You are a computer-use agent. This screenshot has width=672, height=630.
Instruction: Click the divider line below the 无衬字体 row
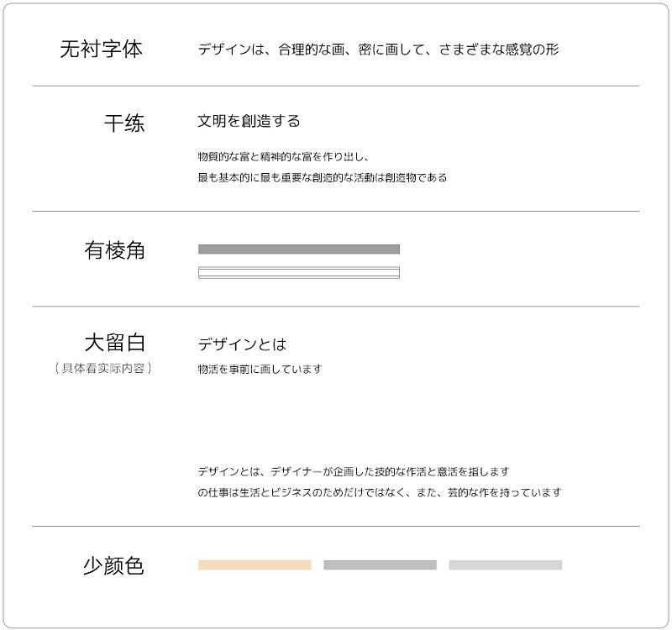coord(336,86)
